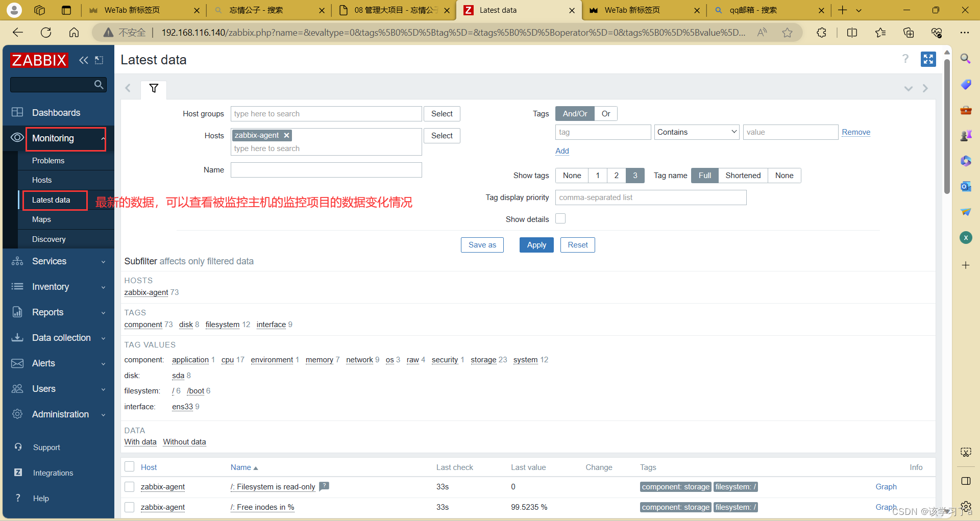
Task: Focus the Name filter field
Action: click(x=326, y=170)
